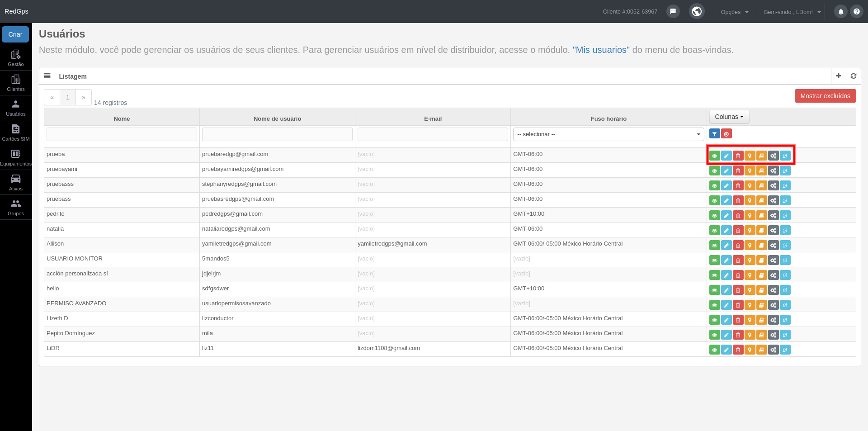
Task: Click the user switch icon for Allison
Action: (x=785, y=245)
